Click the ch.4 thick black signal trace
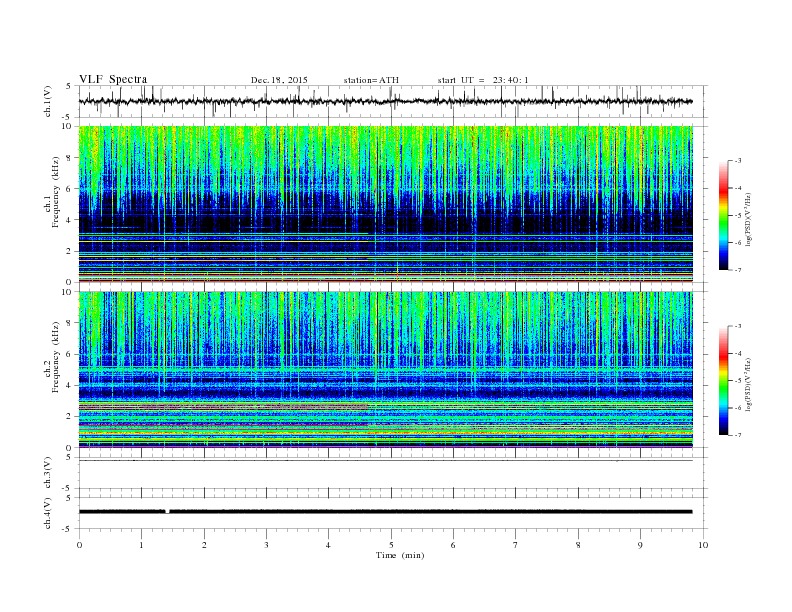The width and height of the screenshot is (792, 612). 385,512
